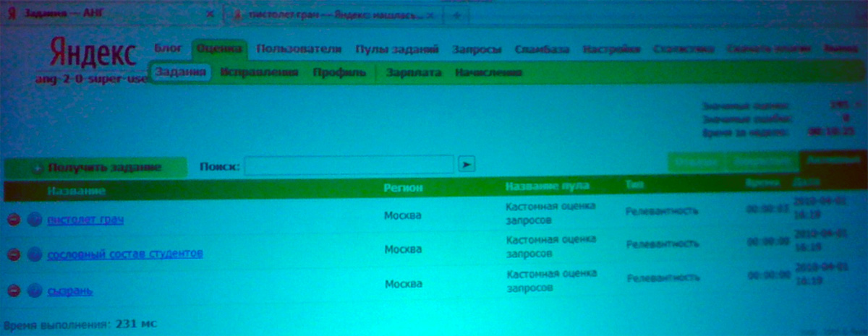Image resolution: width=868 pixels, height=336 pixels.
Task: Open the Спамбаза section
Action: click(542, 50)
